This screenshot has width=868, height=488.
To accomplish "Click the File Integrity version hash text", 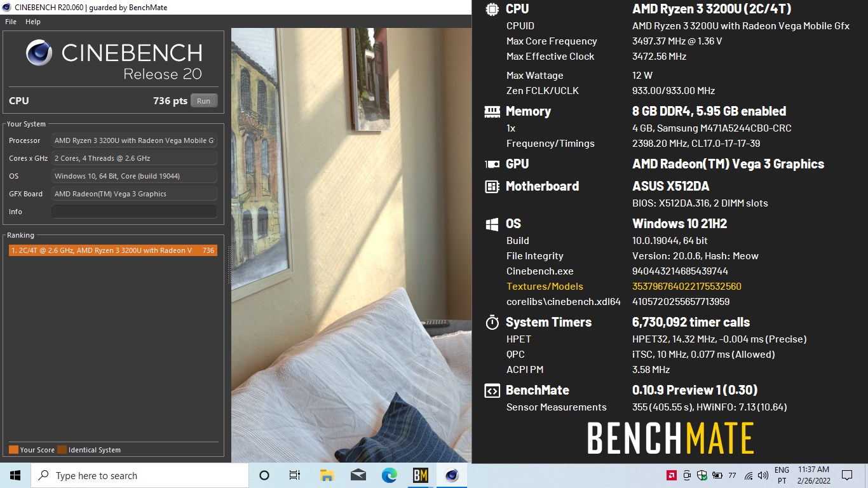I will click(695, 256).
